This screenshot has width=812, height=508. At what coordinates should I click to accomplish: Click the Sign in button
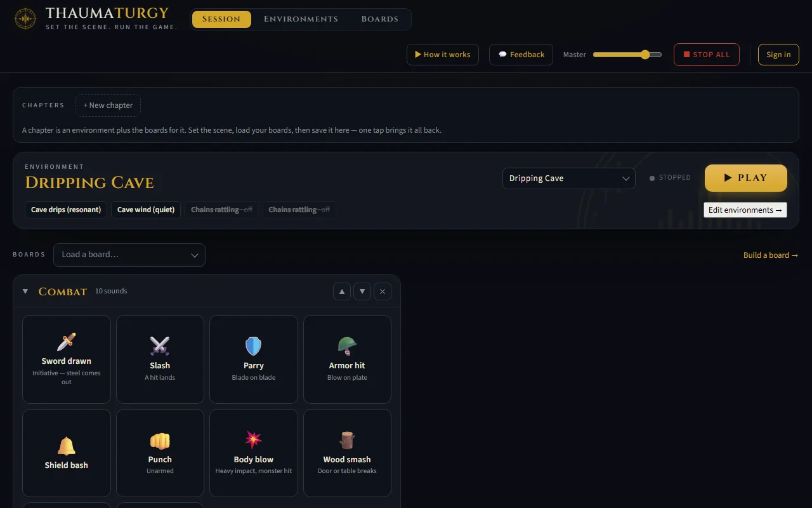(x=778, y=55)
